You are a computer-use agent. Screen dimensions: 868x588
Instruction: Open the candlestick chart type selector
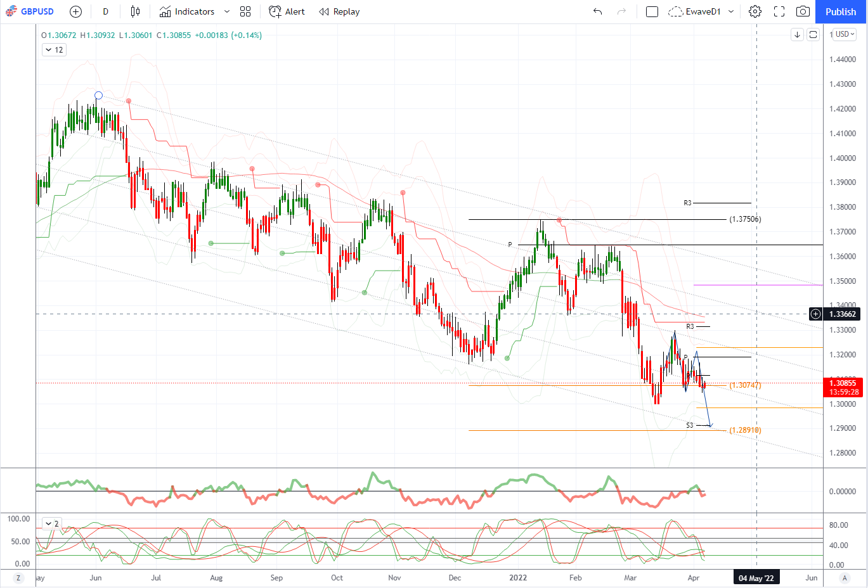coord(135,11)
